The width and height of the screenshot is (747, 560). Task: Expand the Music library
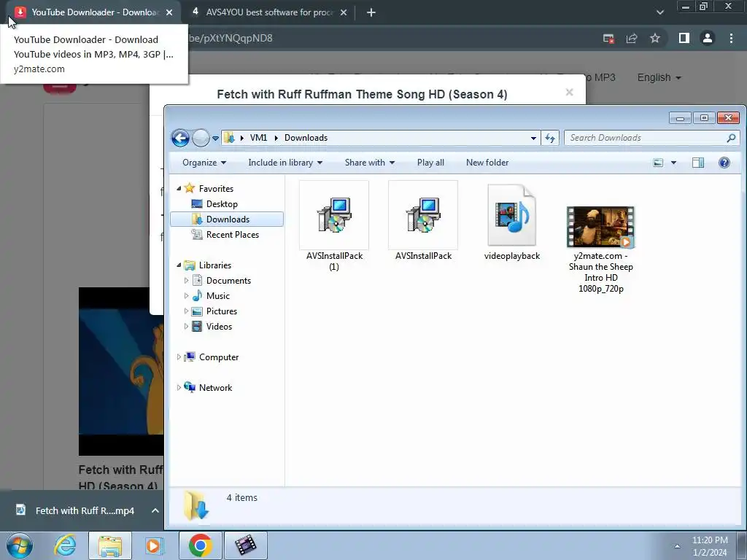(x=186, y=296)
